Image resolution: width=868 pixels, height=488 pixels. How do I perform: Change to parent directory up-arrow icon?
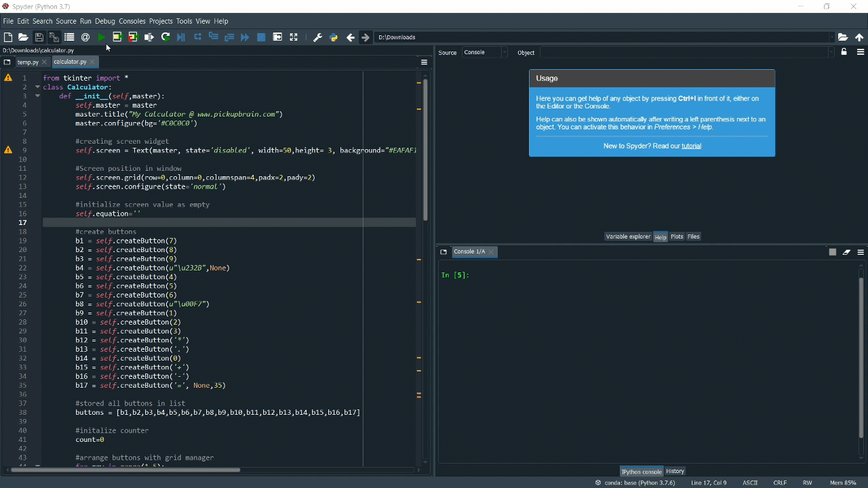(859, 37)
